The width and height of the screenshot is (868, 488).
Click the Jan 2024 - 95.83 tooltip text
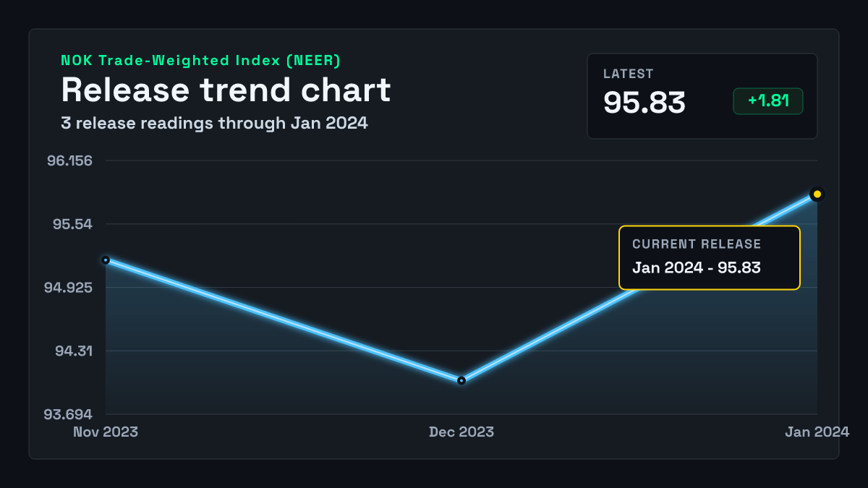pos(697,267)
